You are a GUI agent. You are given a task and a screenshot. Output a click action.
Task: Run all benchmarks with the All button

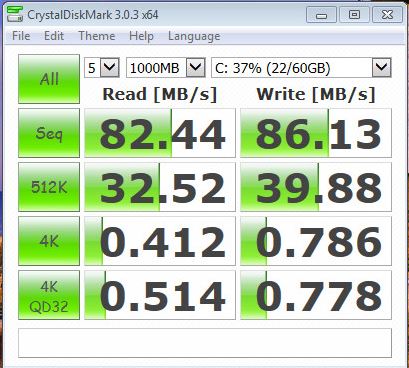tap(49, 79)
